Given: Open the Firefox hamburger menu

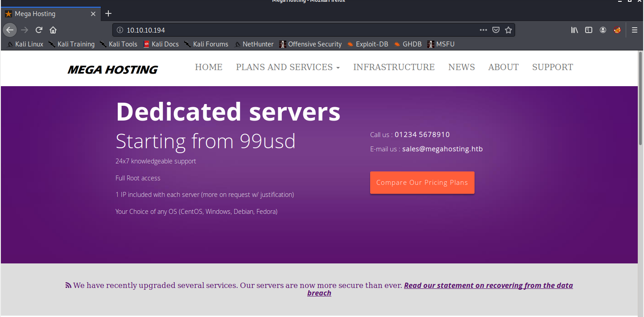Looking at the screenshot, I should [x=635, y=30].
